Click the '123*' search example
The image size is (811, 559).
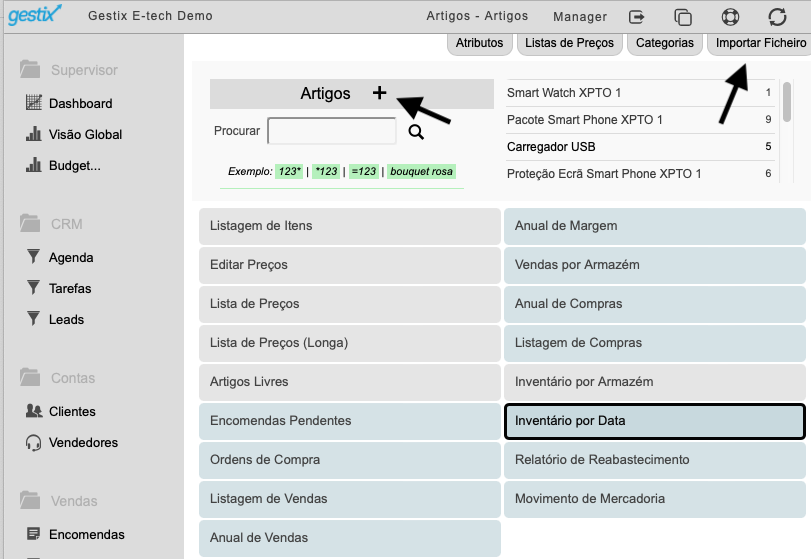tap(289, 171)
